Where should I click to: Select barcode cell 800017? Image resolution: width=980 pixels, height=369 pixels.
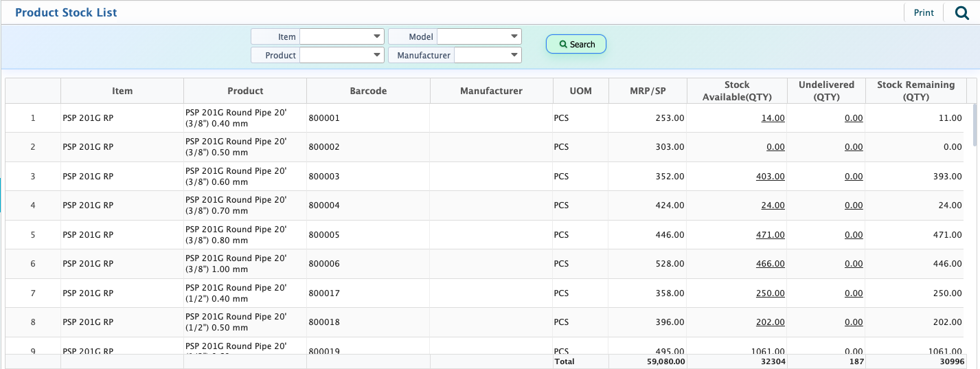[x=368, y=293]
